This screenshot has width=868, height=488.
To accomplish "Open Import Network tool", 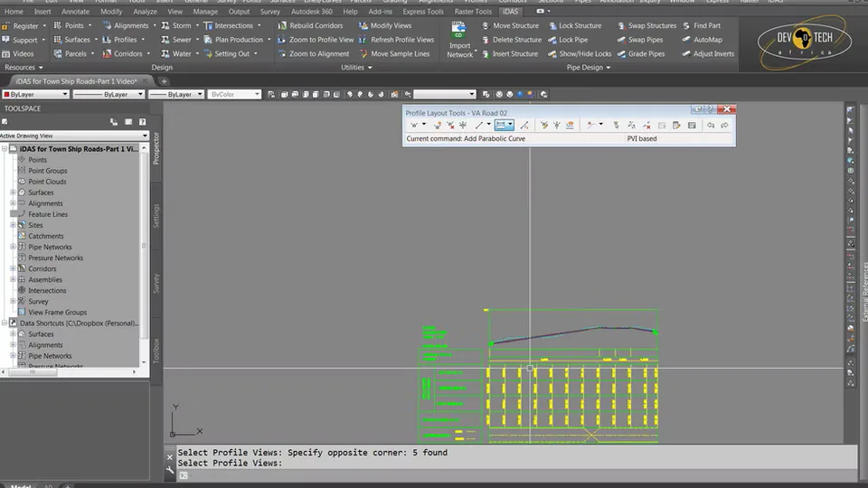I will (x=459, y=40).
